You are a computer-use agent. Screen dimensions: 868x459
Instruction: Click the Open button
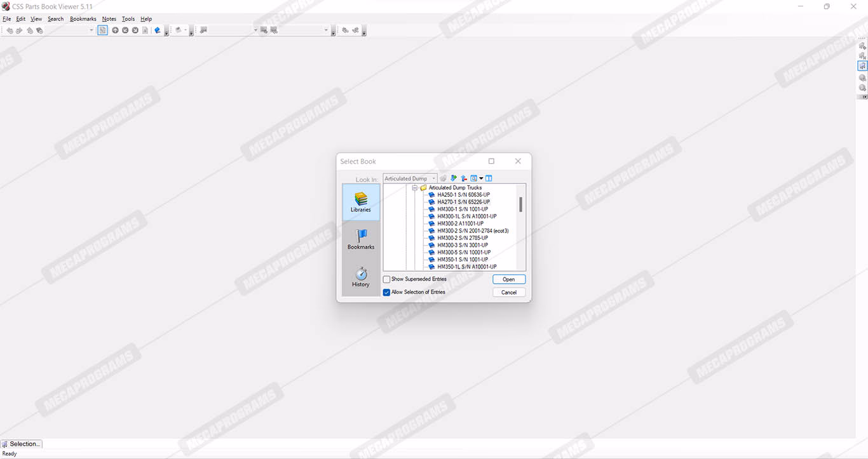pos(509,279)
